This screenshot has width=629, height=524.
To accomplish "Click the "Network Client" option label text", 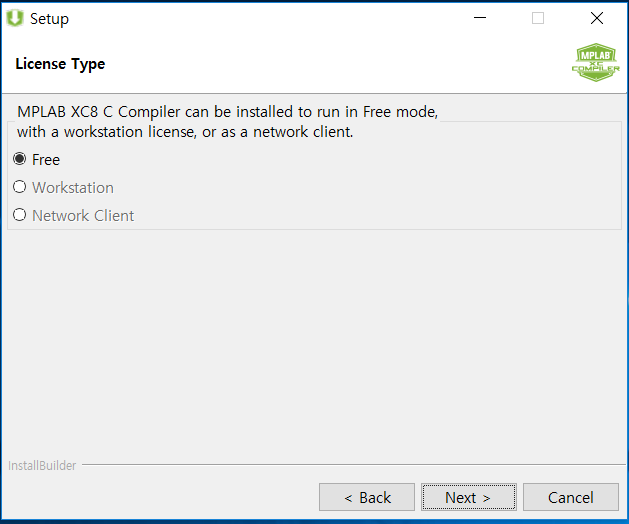I will tap(83, 216).
